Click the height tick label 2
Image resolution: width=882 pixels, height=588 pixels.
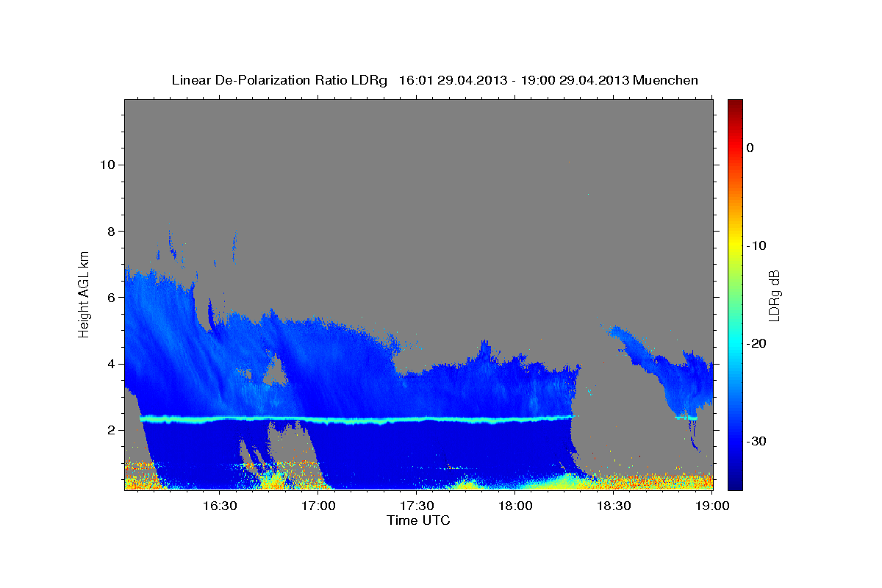(111, 430)
